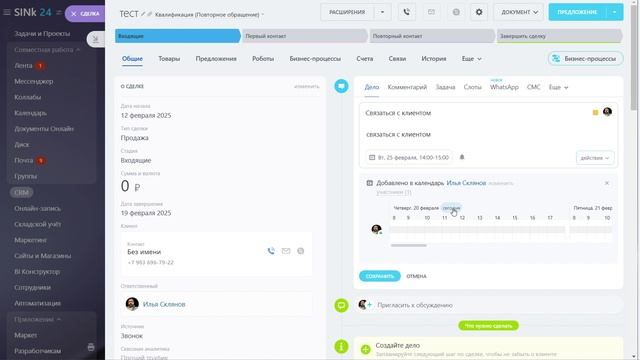
Task: Expand Еще in activity tabs
Action: click(x=558, y=87)
